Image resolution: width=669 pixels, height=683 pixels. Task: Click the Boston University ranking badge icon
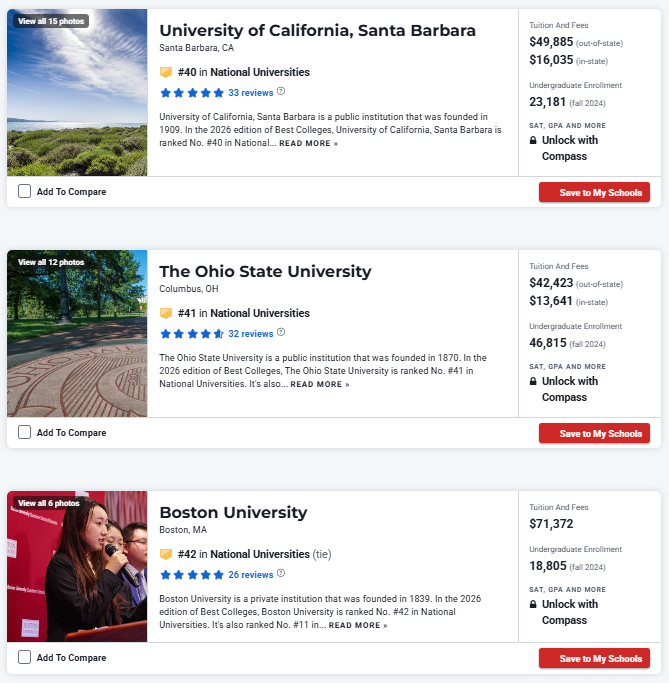pyautogui.click(x=166, y=554)
